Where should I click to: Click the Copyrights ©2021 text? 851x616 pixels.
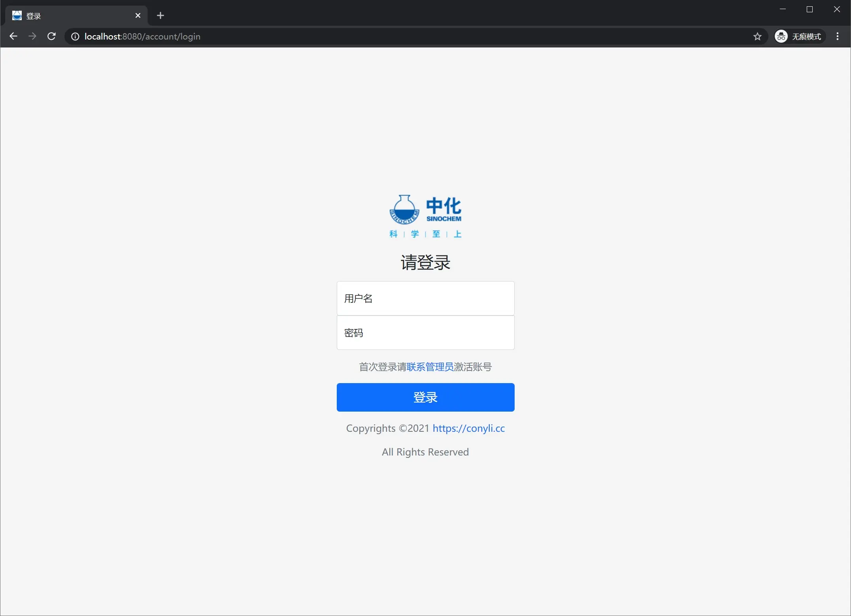387,428
